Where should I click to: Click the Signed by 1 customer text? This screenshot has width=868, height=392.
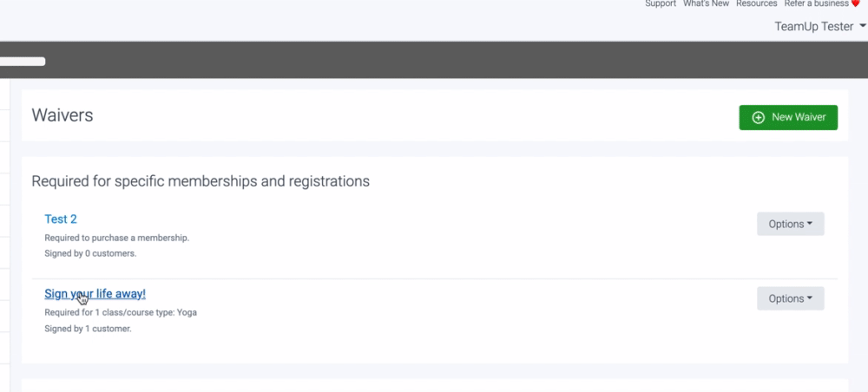[x=88, y=329]
